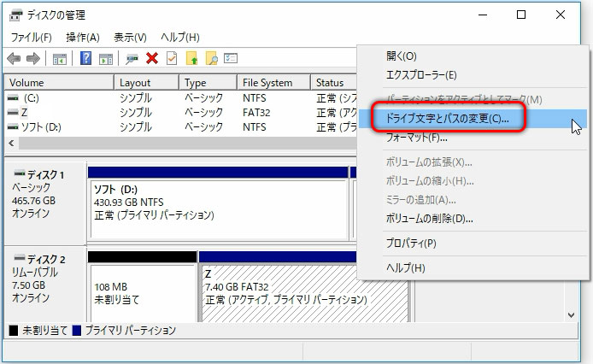
Task: Click the properties checkmark document icon
Action: (172, 58)
